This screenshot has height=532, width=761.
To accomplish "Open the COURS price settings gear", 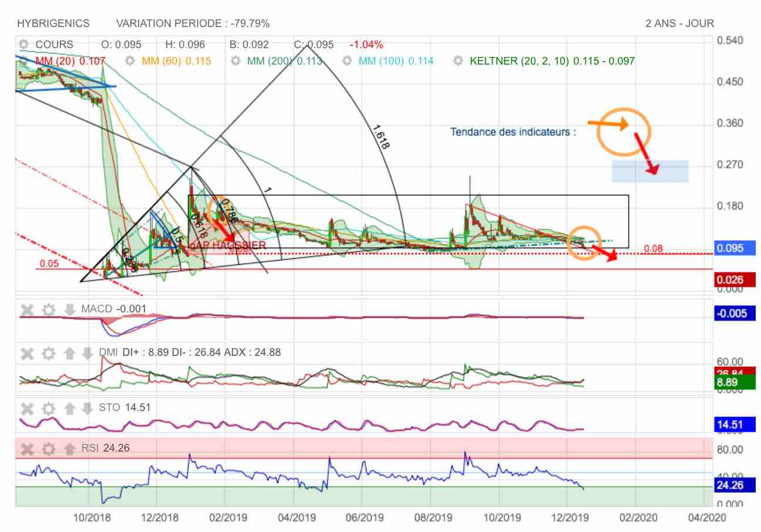I will (x=23, y=45).
